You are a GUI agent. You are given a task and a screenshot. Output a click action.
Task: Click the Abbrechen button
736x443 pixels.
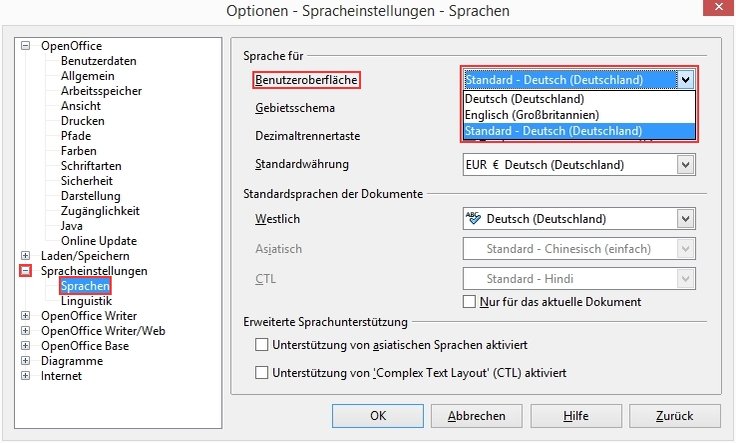tap(476, 416)
